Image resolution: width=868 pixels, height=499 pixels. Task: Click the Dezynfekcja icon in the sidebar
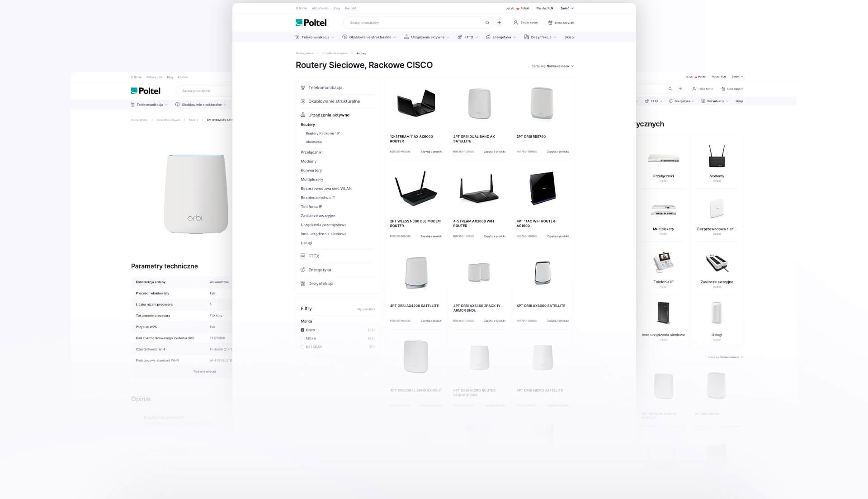click(x=303, y=284)
